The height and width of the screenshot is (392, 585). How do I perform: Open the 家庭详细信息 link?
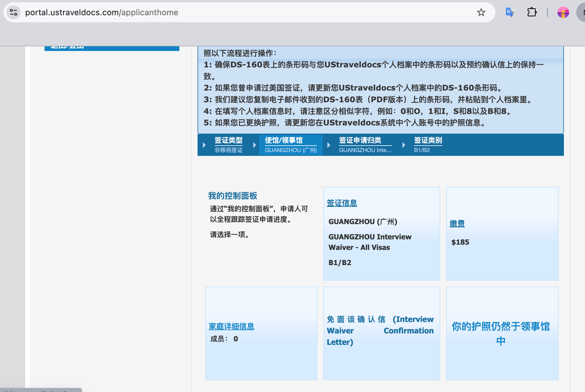coord(232,326)
